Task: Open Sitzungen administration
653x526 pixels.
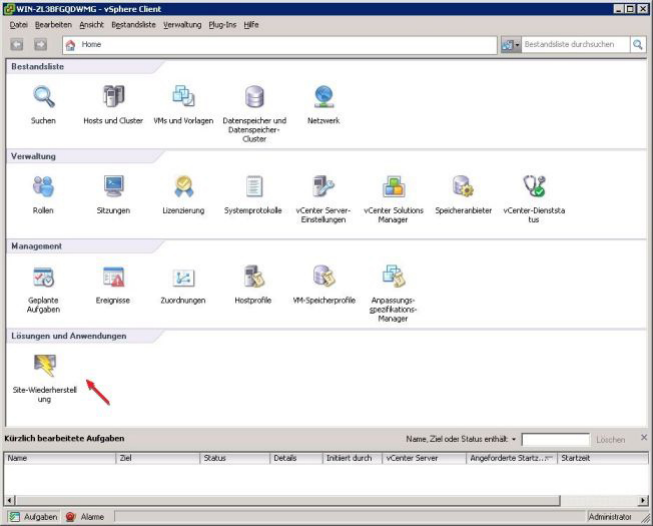Action: pos(113,194)
